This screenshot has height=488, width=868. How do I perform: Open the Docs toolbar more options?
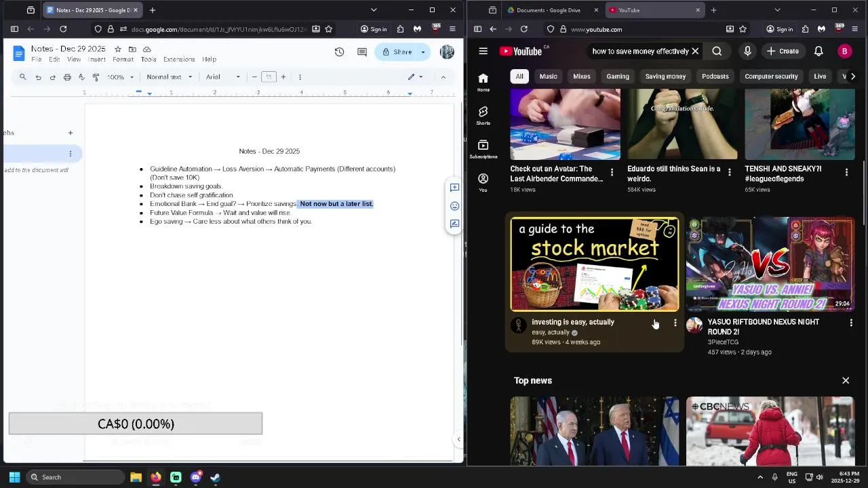(300, 77)
